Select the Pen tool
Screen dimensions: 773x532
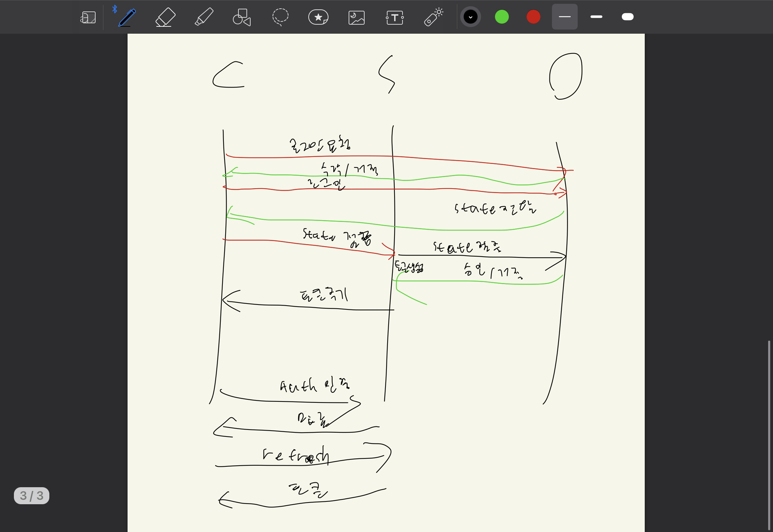coord(127,17)
